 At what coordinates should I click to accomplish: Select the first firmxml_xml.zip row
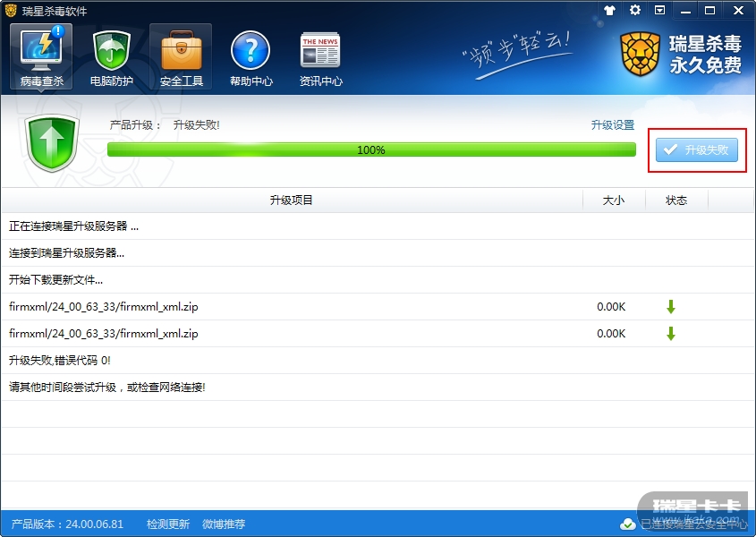tap(378, 307)
